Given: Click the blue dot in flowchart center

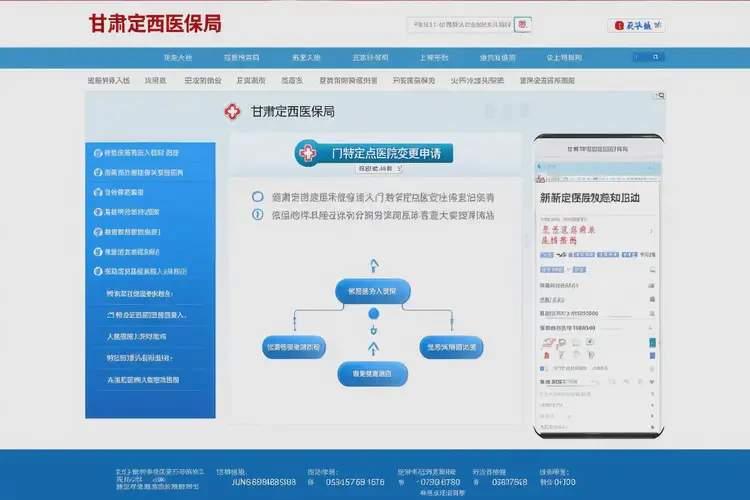Looking at the screenshot, I should (372, 316).
